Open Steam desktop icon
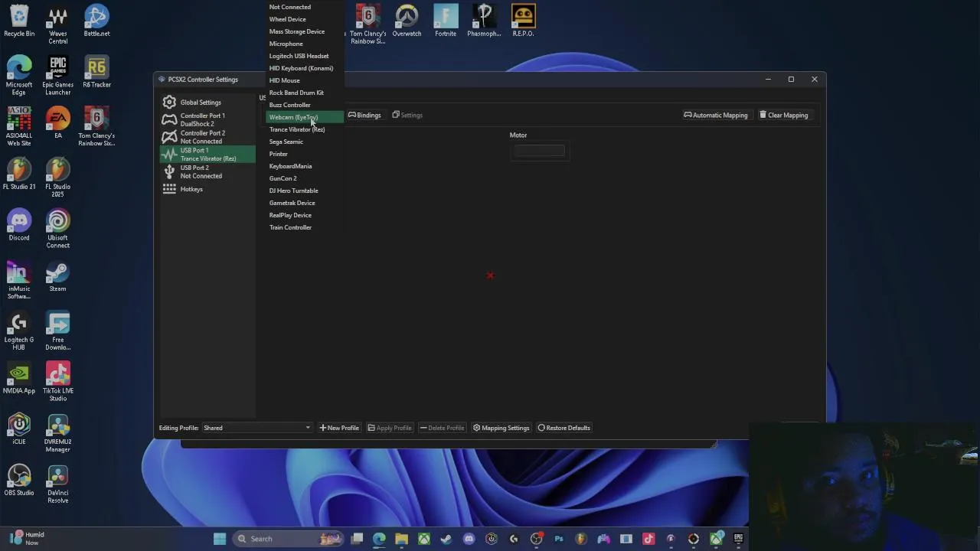980x551 pixels. 57,276
